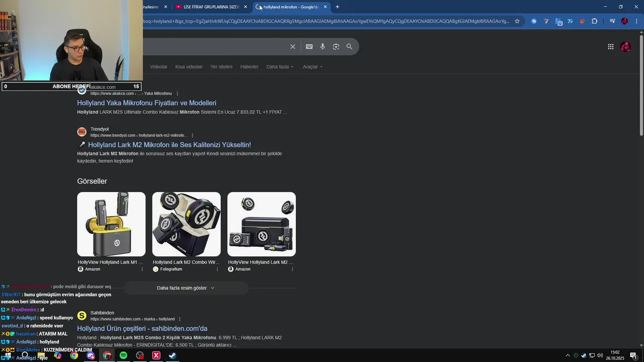Open yellow-case Lark M1 thumbnail
The image size is (644, 362).
[x=111, y=224]
